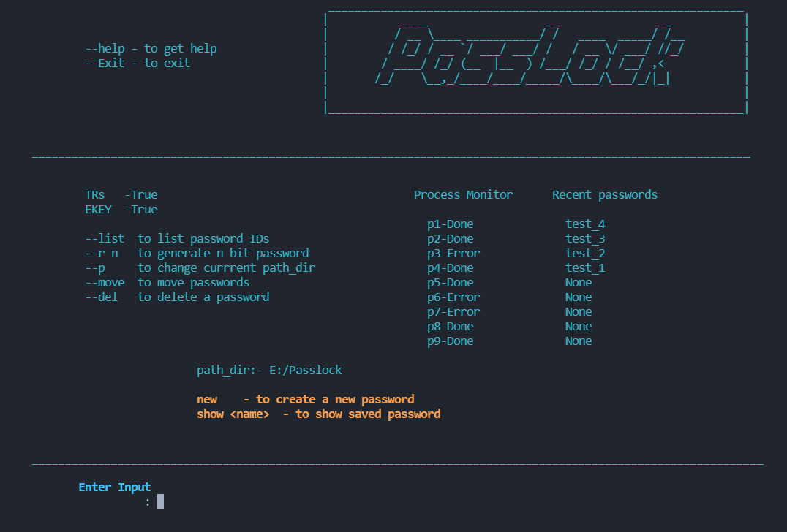Image resolution: width=787 pixels, height=532 pixels.
Task: Select the p3-Error entry in Process Monitor
Action: coord(453,253)
